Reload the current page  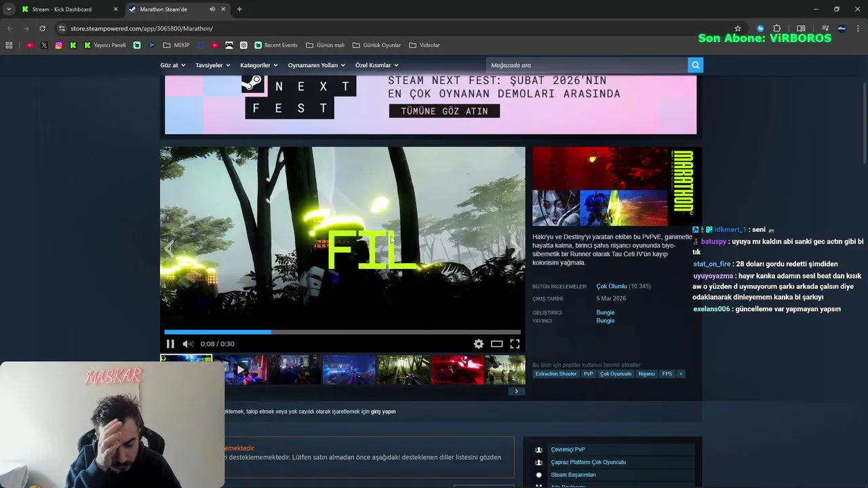[x=42, y=28]
